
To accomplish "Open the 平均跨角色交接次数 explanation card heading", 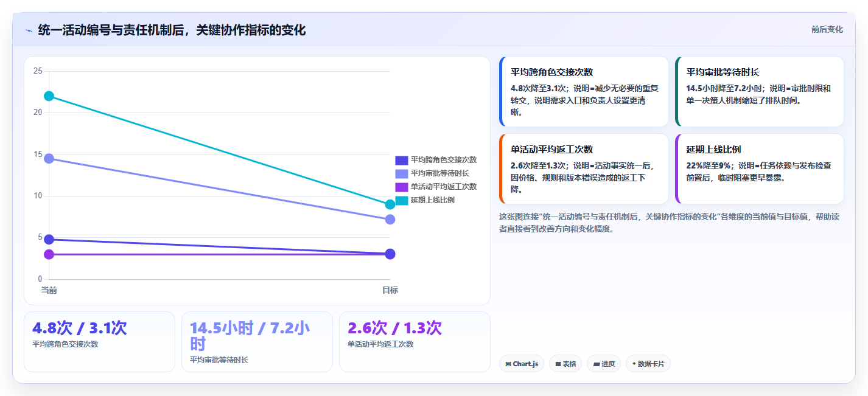I will [x=552, y=72].
